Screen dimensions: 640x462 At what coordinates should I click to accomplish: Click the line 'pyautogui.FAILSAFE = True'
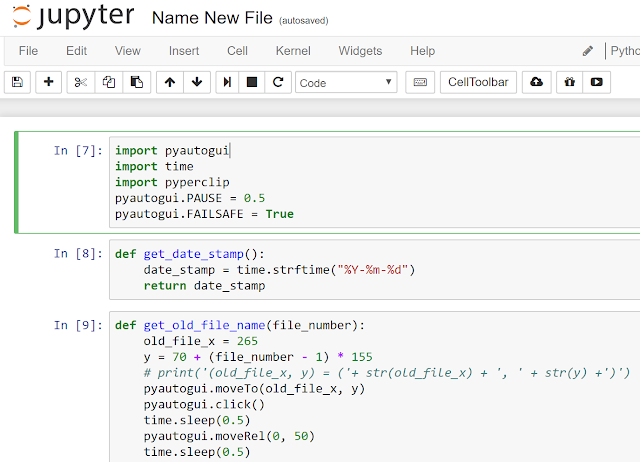204,214
